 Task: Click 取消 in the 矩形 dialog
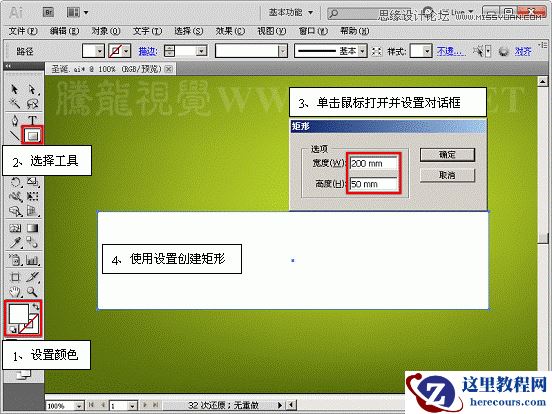tap(447, 175)
